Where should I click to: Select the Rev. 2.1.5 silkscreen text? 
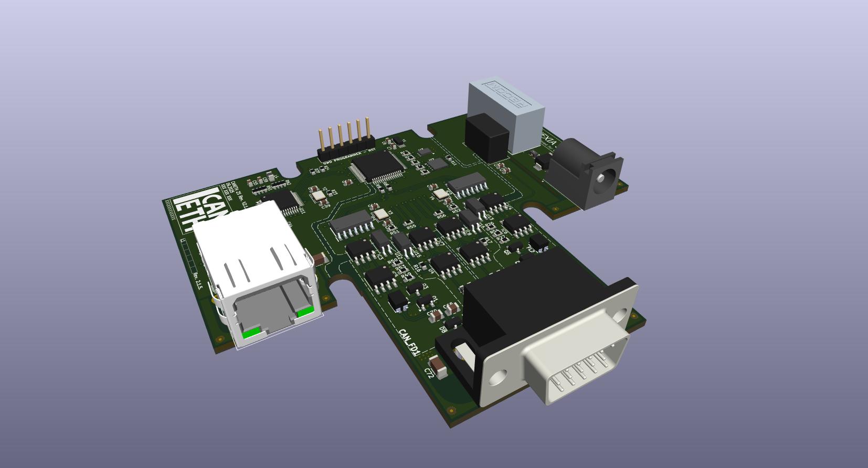click(x=197, y=282)
